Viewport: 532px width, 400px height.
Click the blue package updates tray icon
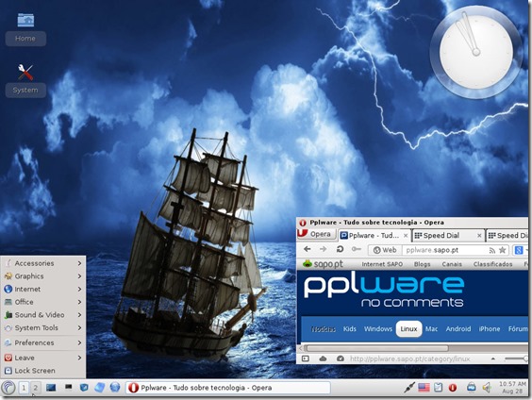point(471,387)
